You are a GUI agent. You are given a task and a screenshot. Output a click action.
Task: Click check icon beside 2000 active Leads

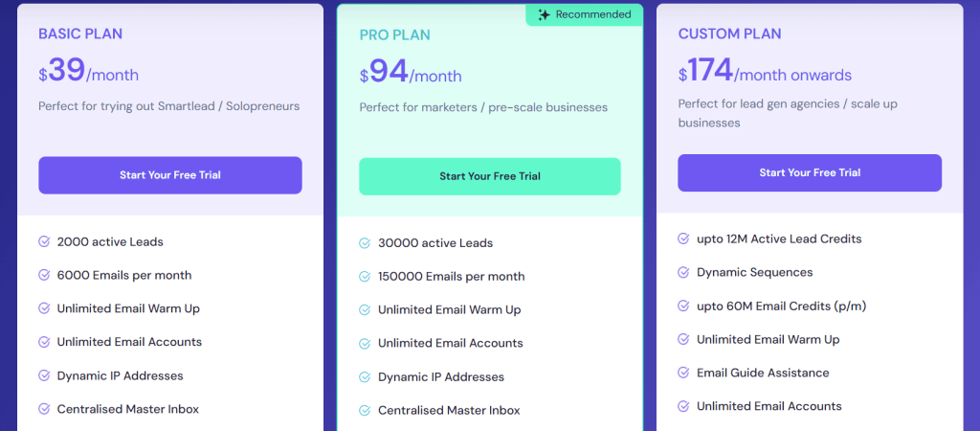(x=44, y=242)
